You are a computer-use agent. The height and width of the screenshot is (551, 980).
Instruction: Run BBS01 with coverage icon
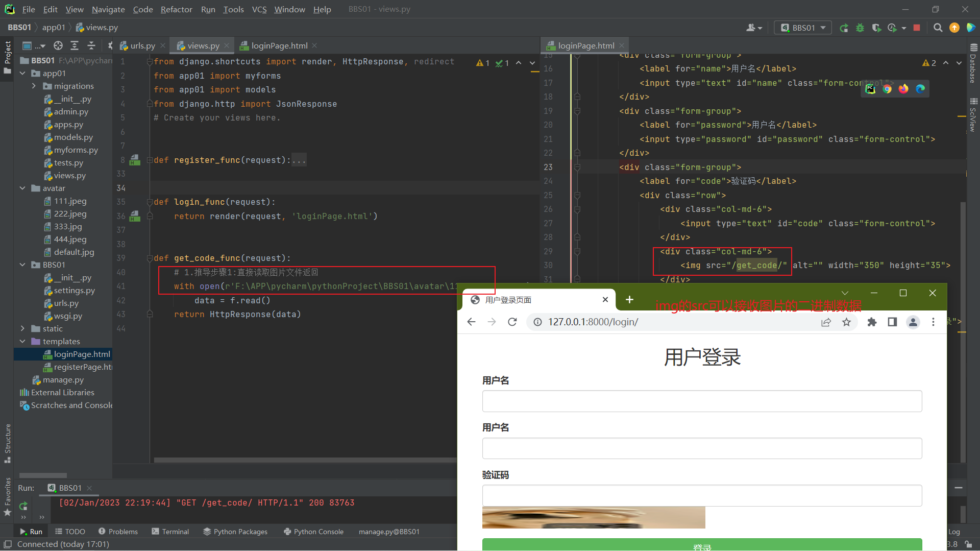point(876,28)
